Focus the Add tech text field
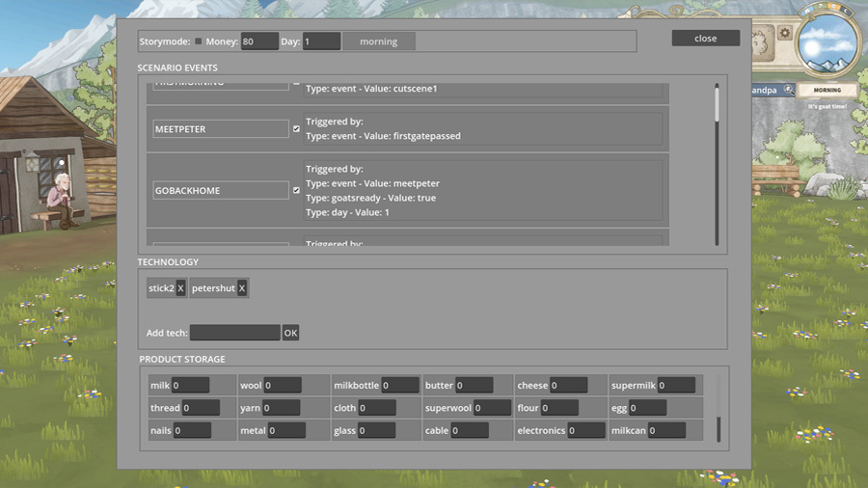Image resolution: width=868 pixels, height=488 pixels. [235, 333]
